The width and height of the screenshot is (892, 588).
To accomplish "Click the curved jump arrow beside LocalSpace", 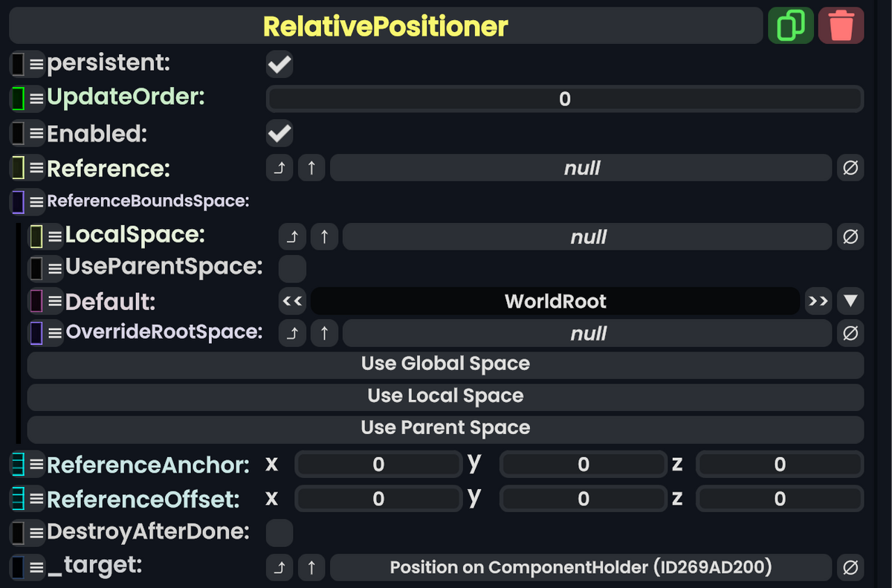I will coord(292,236).
